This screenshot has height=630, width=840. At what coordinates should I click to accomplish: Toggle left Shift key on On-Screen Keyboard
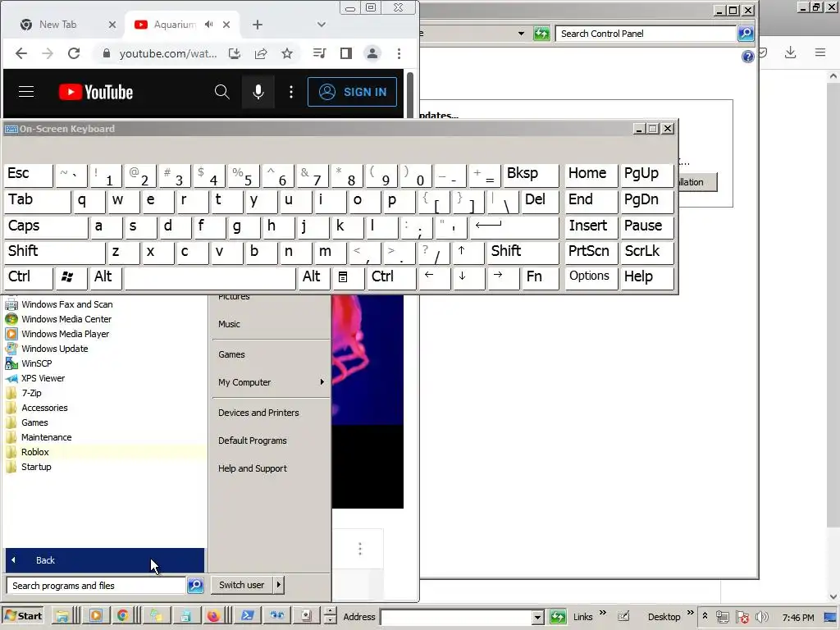(x=55, y=252)
